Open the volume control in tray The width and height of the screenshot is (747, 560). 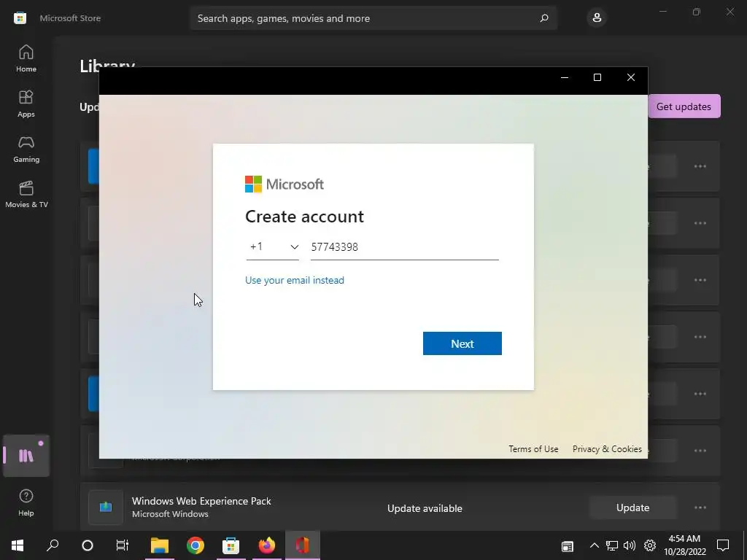click(x=630, y=545)
